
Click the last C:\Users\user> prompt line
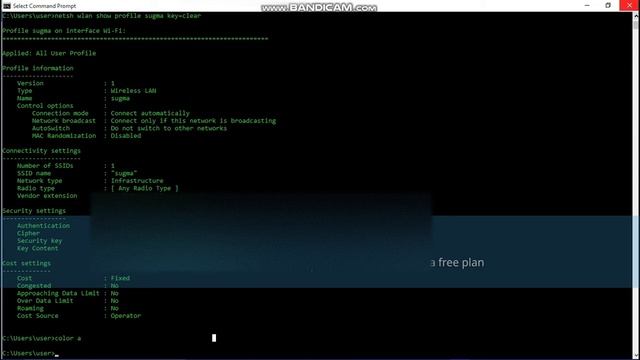pos(30,353)
